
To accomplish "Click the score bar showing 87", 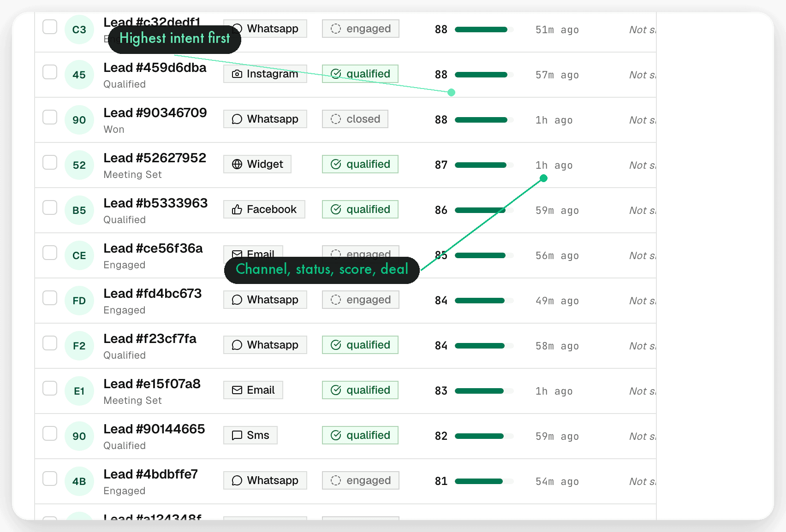I will click(x=484, y=165).
